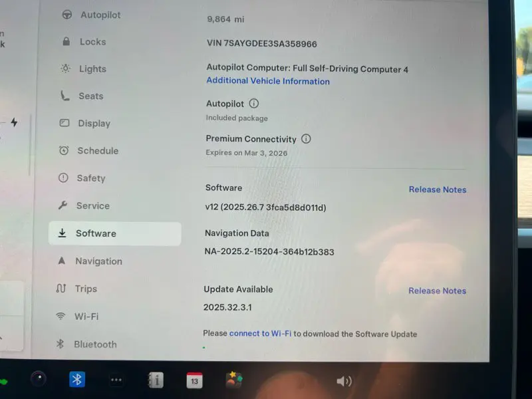532x399 pixels.
Task: Open the Toybox app icon
Action: coord(234,380)
